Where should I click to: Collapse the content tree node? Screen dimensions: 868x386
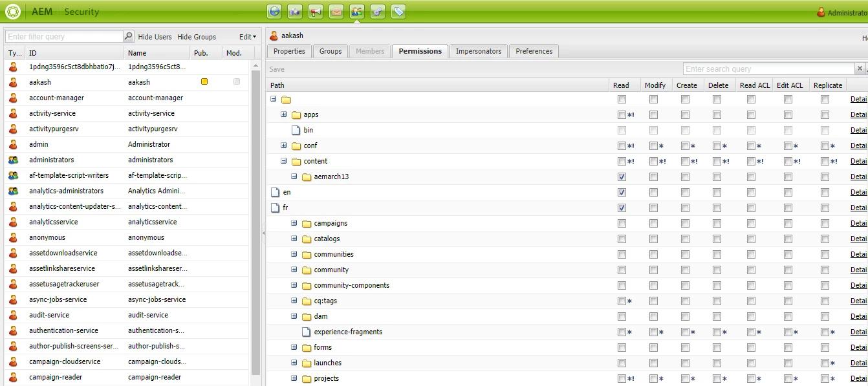tap(283, 161)
